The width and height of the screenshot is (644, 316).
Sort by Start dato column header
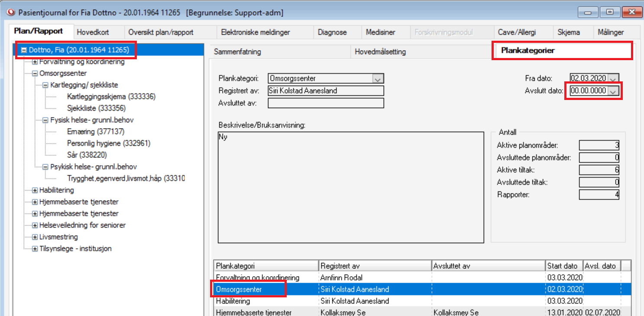point(563,266)
